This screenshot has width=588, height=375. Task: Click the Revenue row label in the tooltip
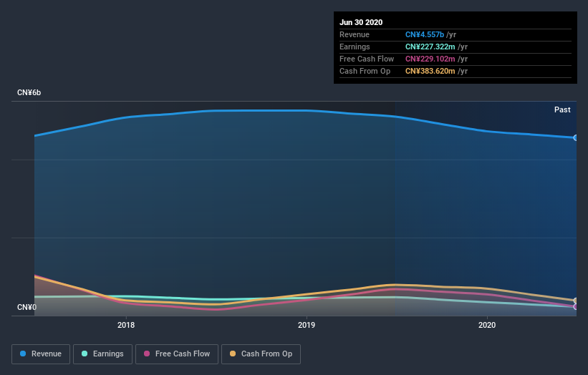(x=355, y=34)
